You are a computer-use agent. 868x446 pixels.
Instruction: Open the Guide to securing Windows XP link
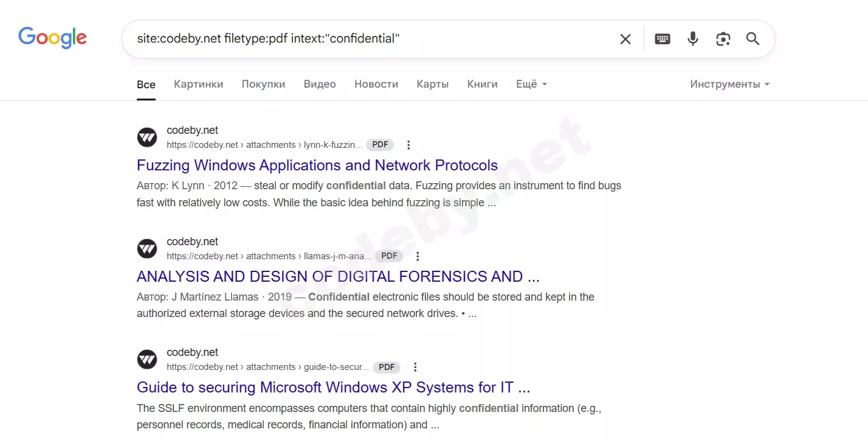(x=333, y=387)
